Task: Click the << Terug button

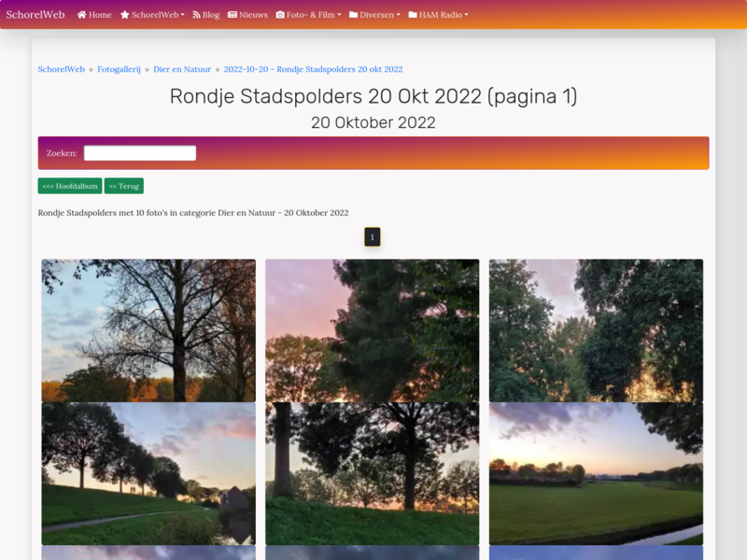Action: click(124, 186)
